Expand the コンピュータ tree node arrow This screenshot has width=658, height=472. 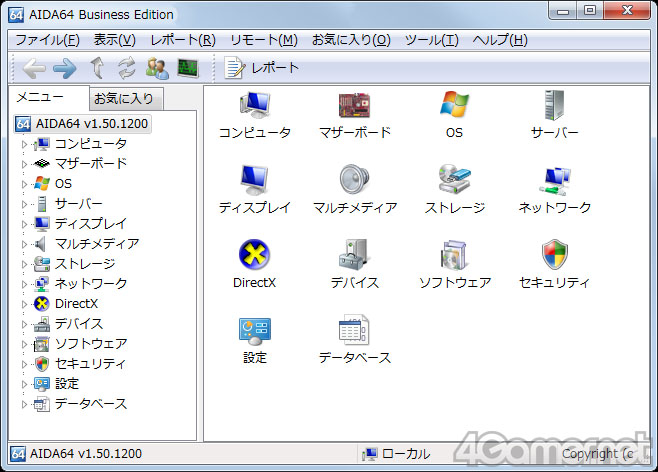click(x=24, y=144)
